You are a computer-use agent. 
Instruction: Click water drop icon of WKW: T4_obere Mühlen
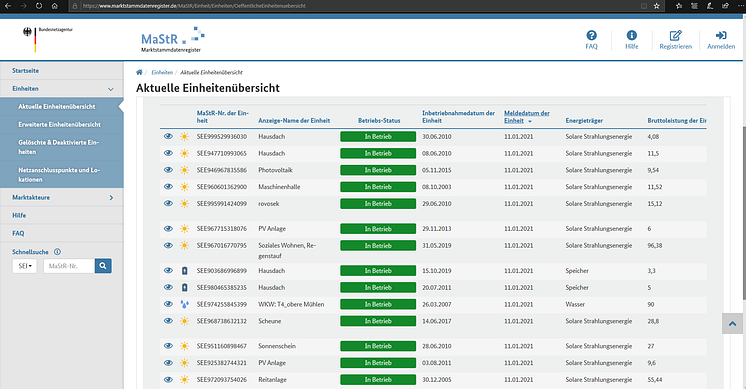click(185, 304)
